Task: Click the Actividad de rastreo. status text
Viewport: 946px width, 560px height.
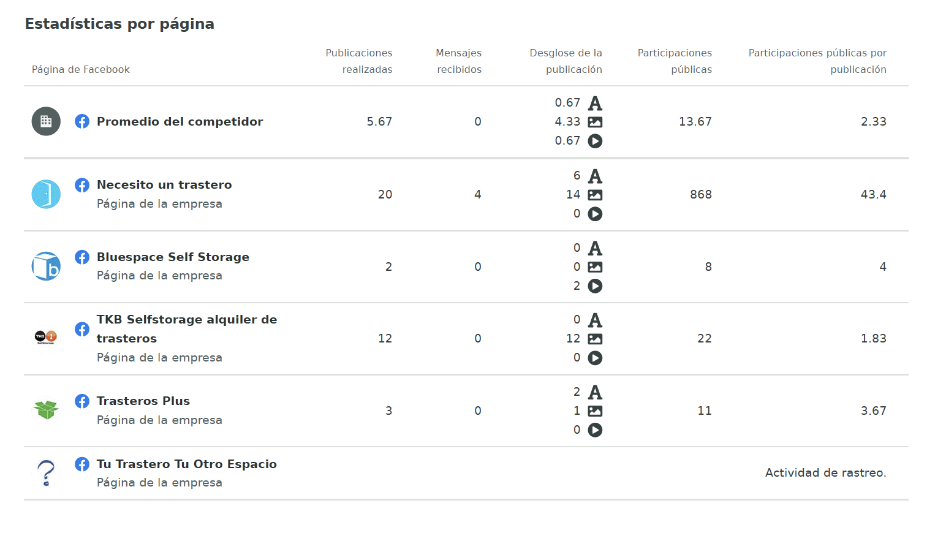Action: [x=826, y=473]
